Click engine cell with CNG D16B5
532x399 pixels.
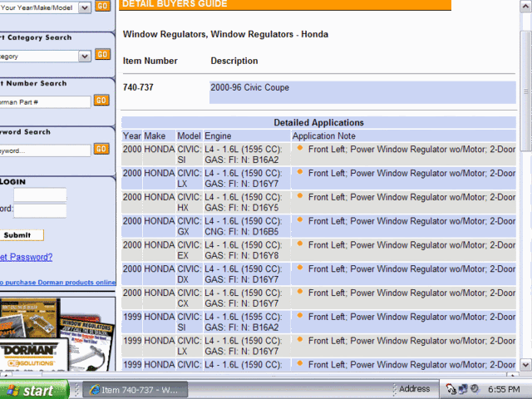point(247,226)
